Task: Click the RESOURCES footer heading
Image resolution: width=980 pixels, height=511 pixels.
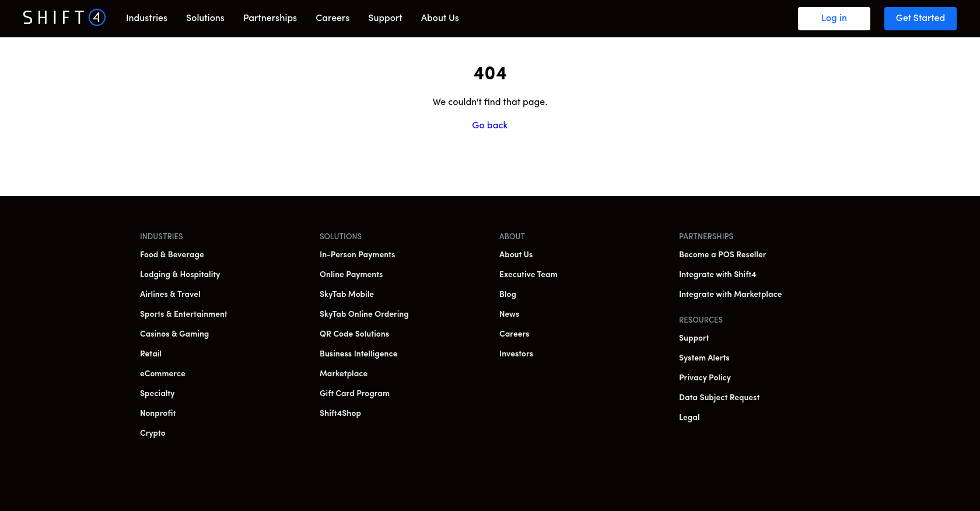Action: tap(701, 320)
